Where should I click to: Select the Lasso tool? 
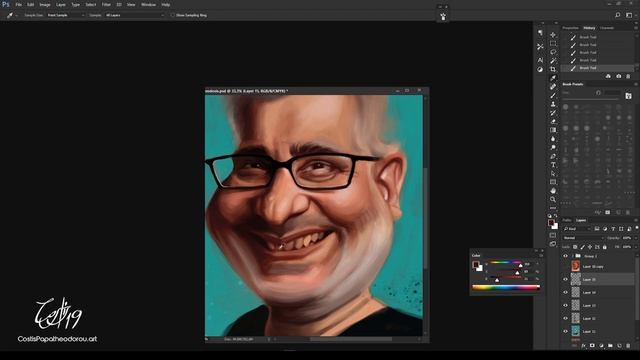tap(553, 52)
